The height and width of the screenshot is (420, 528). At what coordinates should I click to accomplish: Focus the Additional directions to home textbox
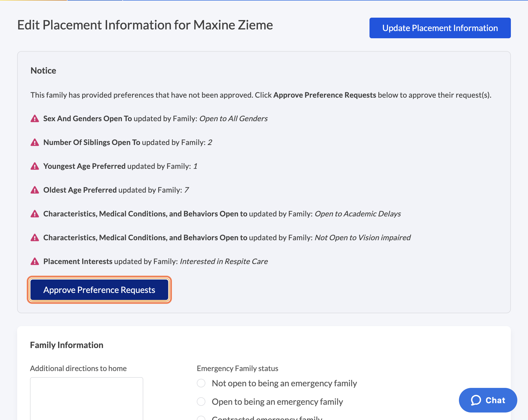click(x=86, y=399)
